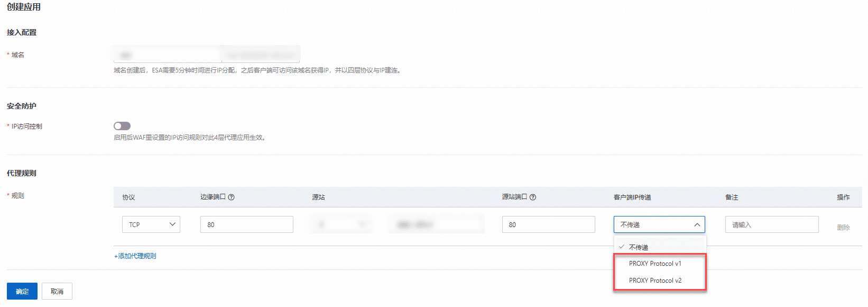Click the 确定 button

pos(22,291)
